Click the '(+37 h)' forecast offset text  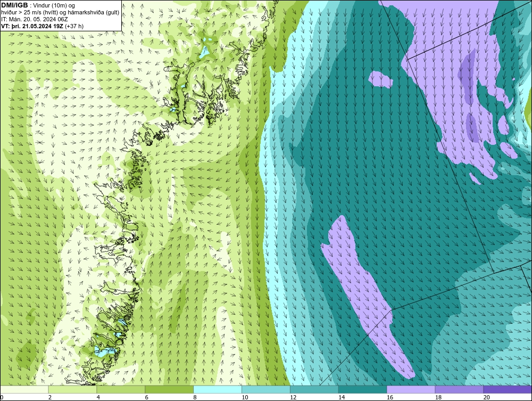(x=74, y=26)
